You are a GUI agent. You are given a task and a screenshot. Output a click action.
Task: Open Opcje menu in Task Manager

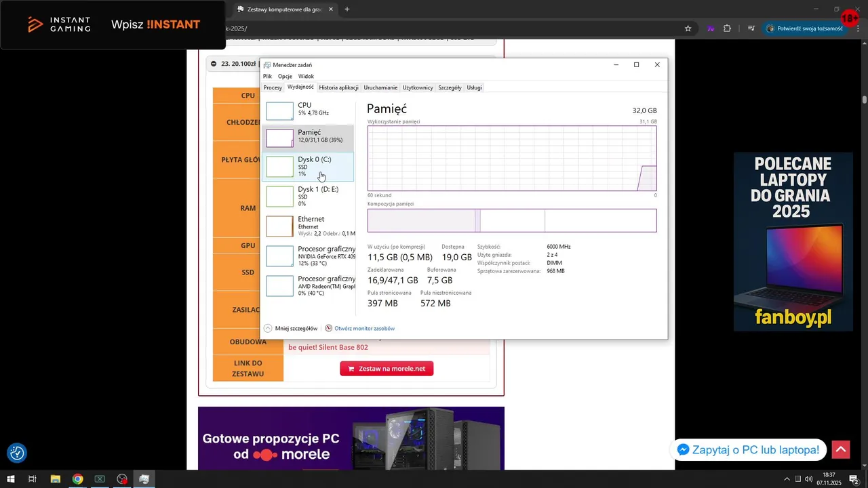(x=285, y=77)
